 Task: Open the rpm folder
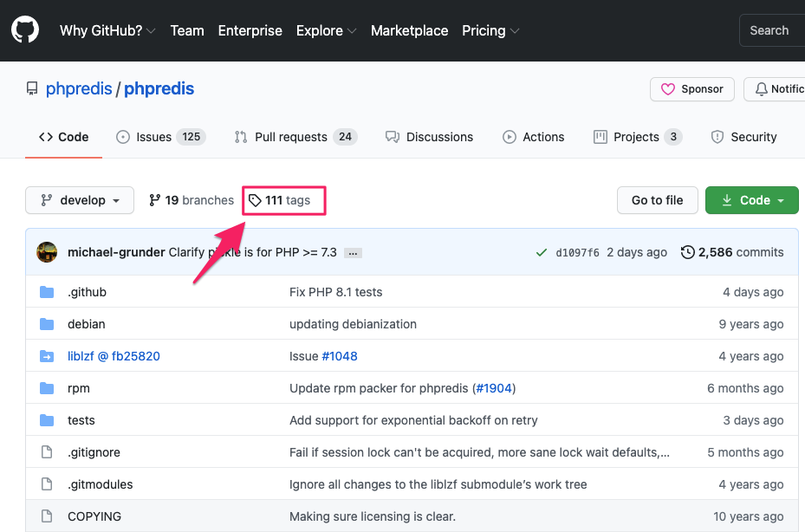pos(79,389)
